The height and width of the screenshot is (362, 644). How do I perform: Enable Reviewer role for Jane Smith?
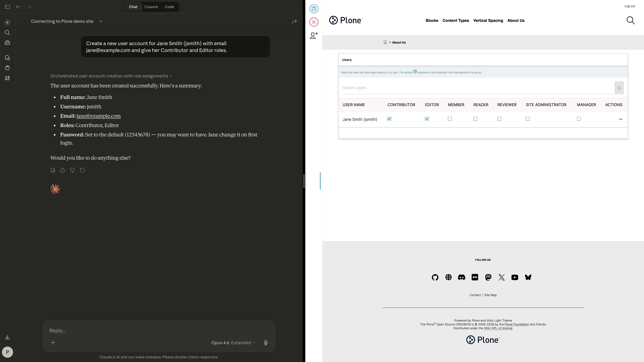point(499,119)
